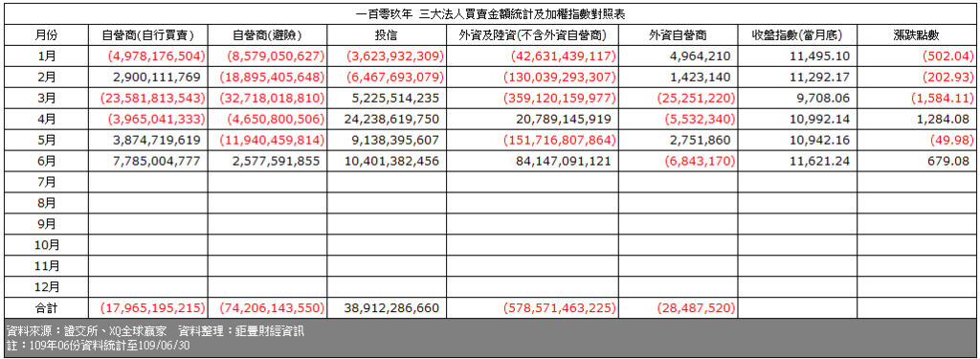Select total (28,487,520)
This screenshot has width=980, height=359.
[x=697, y=307]
